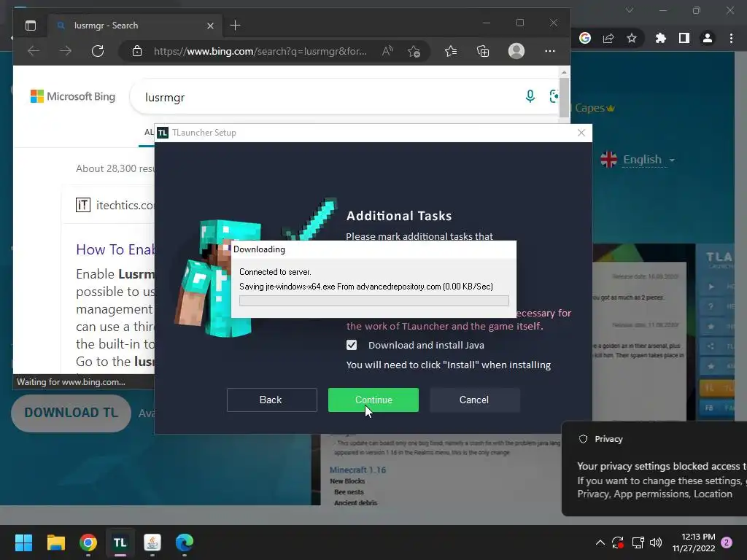The image size is (747, 560).
Task: Click the sync update tray icon
Action: tap(618, 542)
